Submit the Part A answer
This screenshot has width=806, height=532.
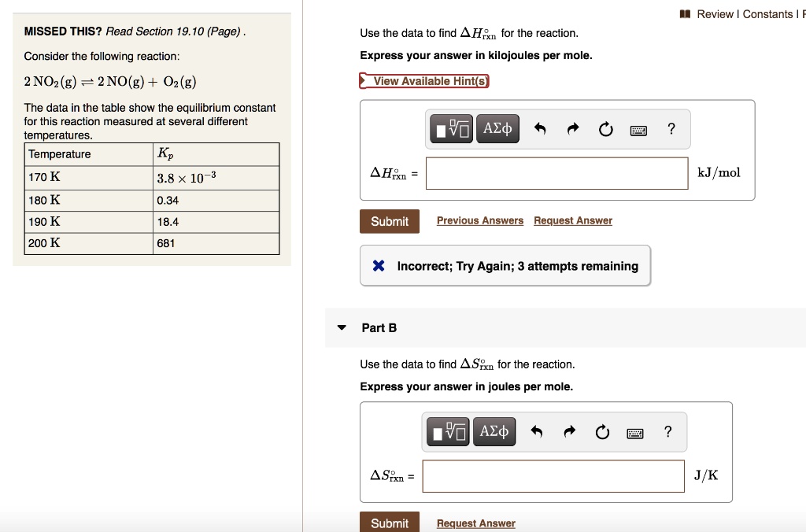pos(389,221)
